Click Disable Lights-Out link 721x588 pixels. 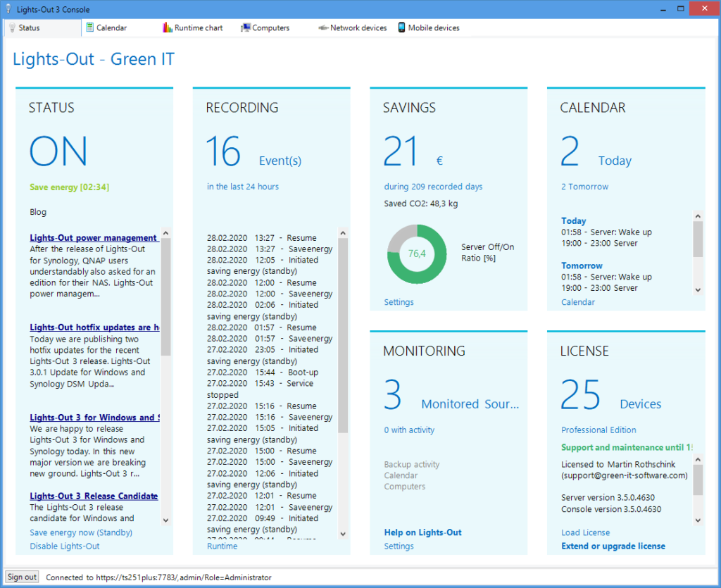64,546
